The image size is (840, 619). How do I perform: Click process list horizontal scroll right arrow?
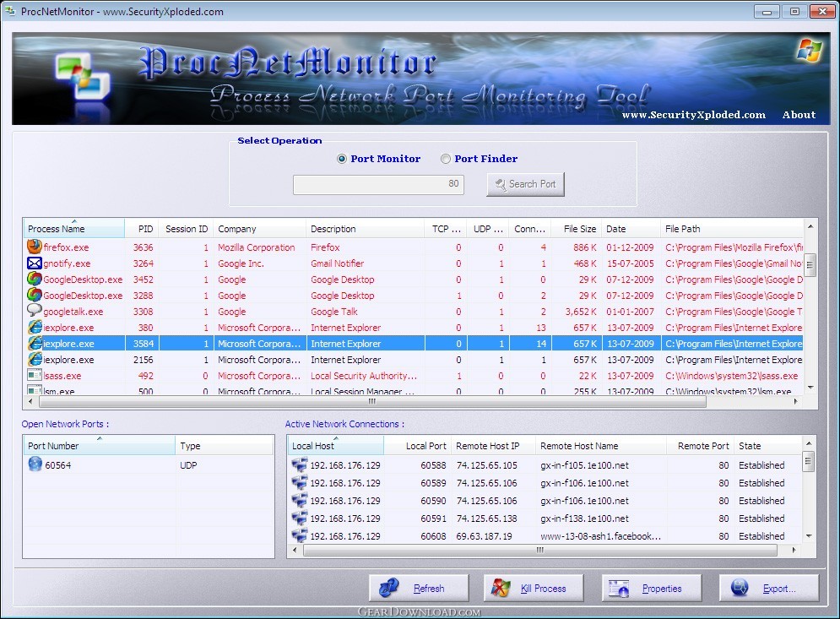(x=796, y=401)
